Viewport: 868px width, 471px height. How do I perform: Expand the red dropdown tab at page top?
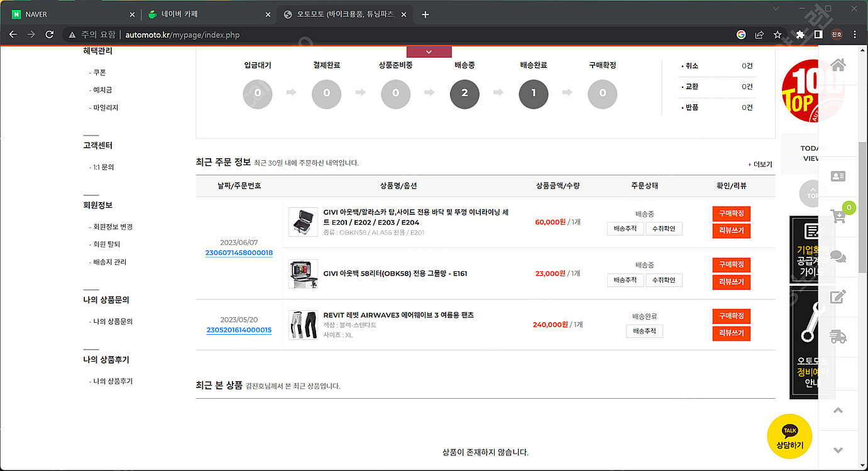tap(429, 51)
